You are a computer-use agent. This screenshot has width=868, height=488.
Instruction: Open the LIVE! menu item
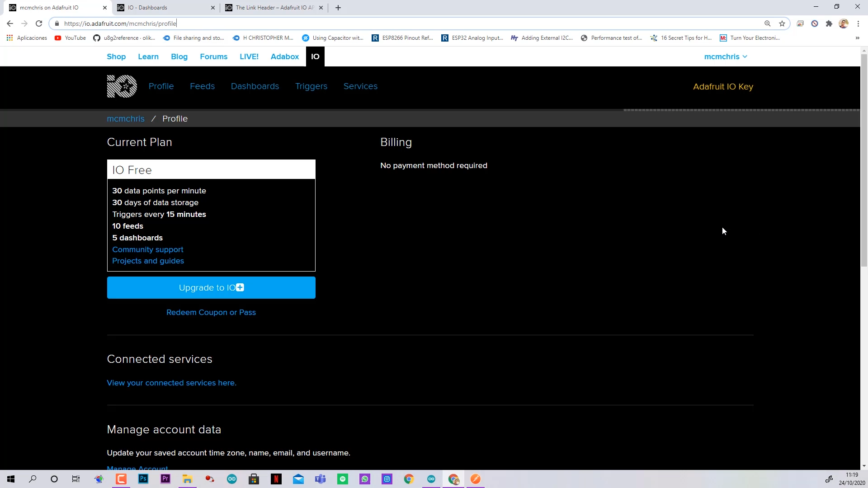tap(249, 56)
